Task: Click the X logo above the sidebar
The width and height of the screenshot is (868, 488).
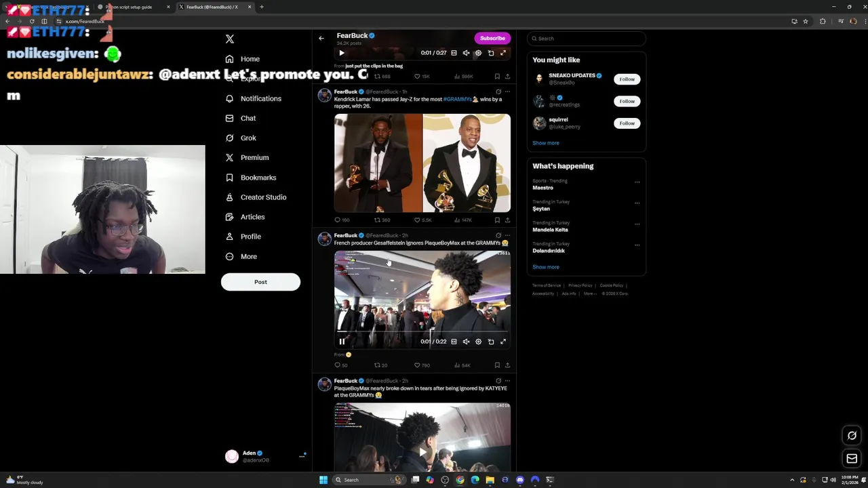Action: click(x=229, y=39)
